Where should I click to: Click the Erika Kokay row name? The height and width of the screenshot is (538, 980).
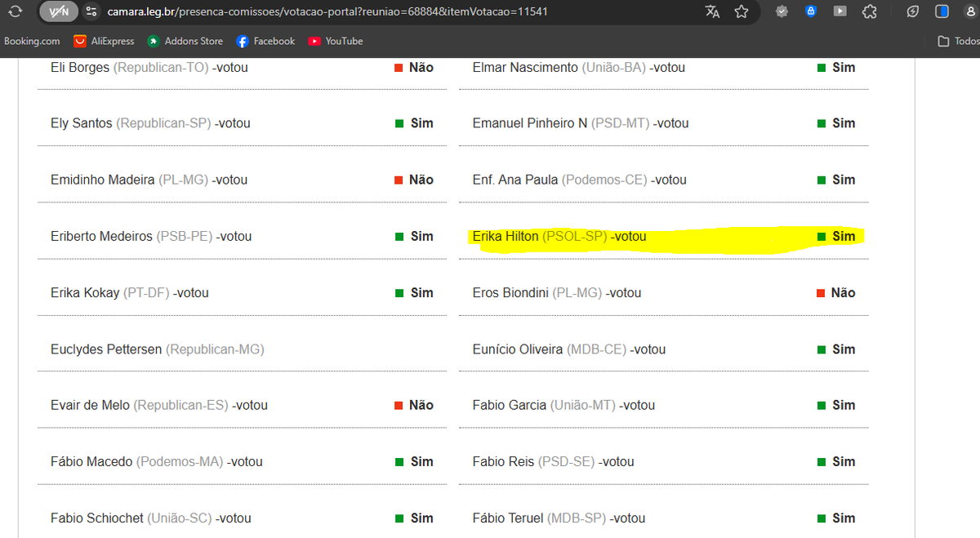coord(85,292)
